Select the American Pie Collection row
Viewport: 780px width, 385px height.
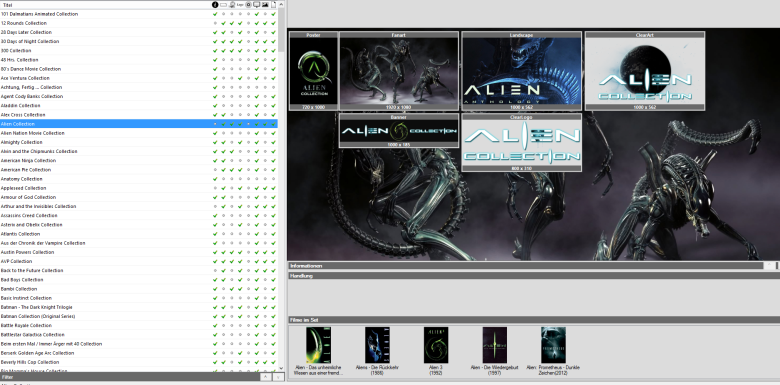(139, 170)
